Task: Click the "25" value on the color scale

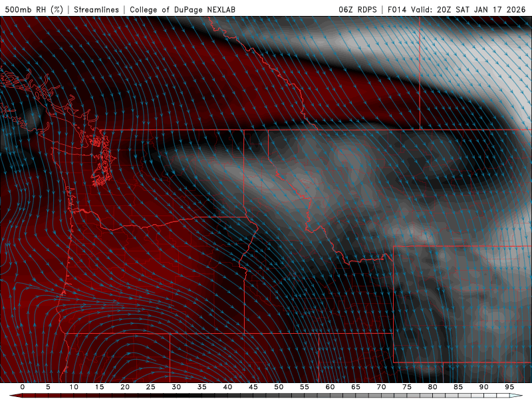Action: 151,387
